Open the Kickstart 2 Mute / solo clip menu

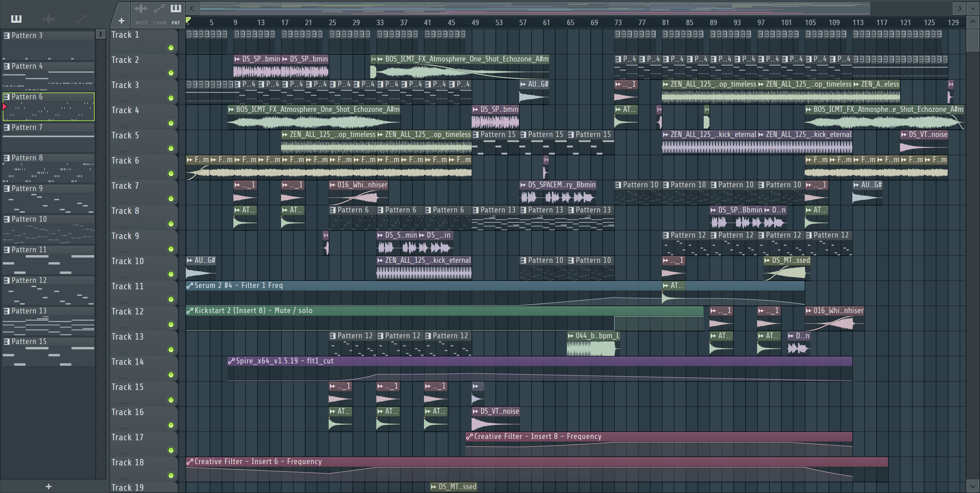(190, 310)
